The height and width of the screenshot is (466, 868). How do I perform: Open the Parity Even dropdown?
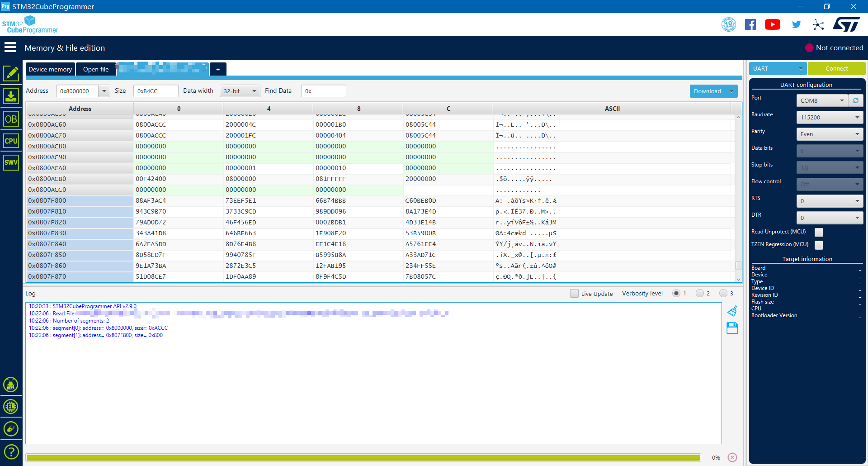830,134
